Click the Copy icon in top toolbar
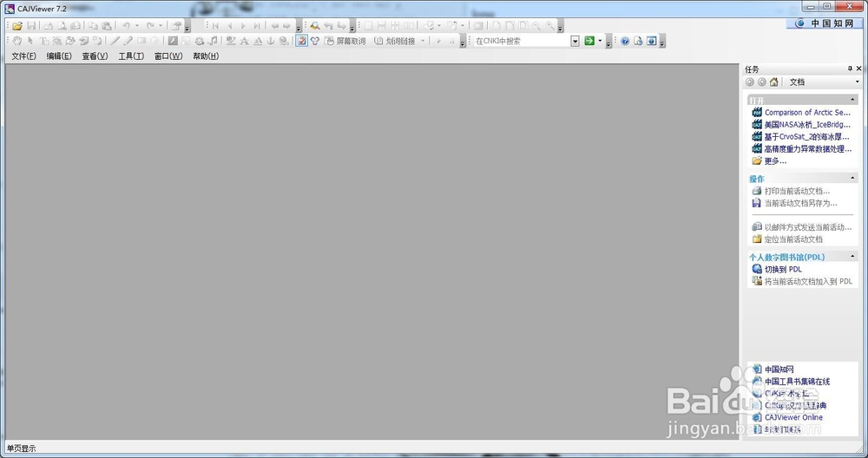The image size is (868, 458). click(93, 26)
